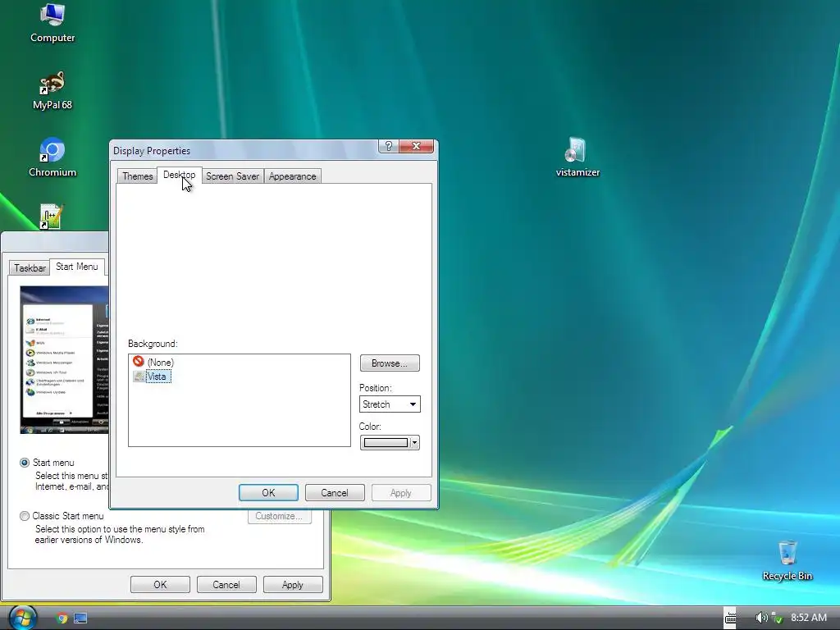The image size is (840, 630).
Task: Click the show desktop quick launch icon
Action: click(x=80, y=619)
